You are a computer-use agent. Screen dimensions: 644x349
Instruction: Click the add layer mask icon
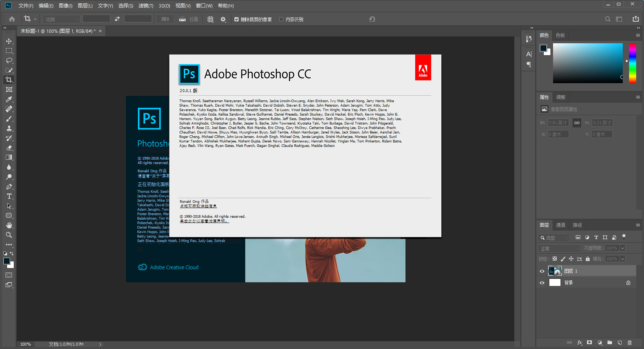pyautogui.click(x=589, y=343)
